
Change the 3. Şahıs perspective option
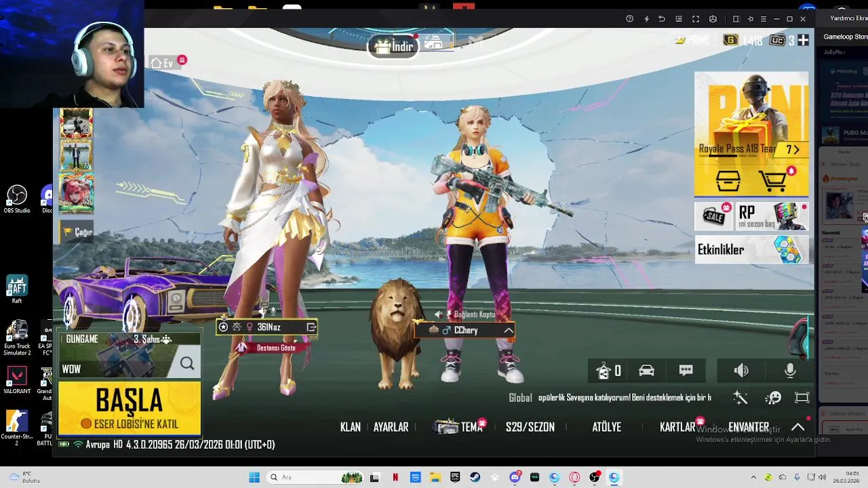[152, 339]
